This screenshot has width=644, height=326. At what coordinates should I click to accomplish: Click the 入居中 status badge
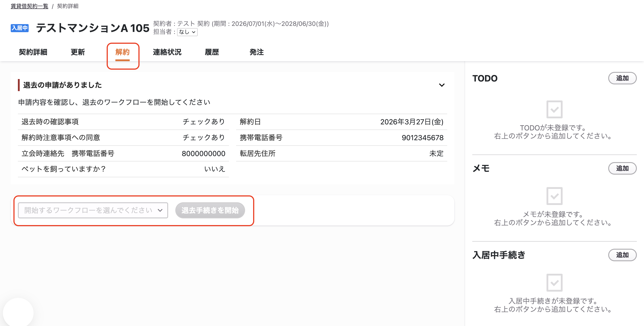tap(20, 28)
